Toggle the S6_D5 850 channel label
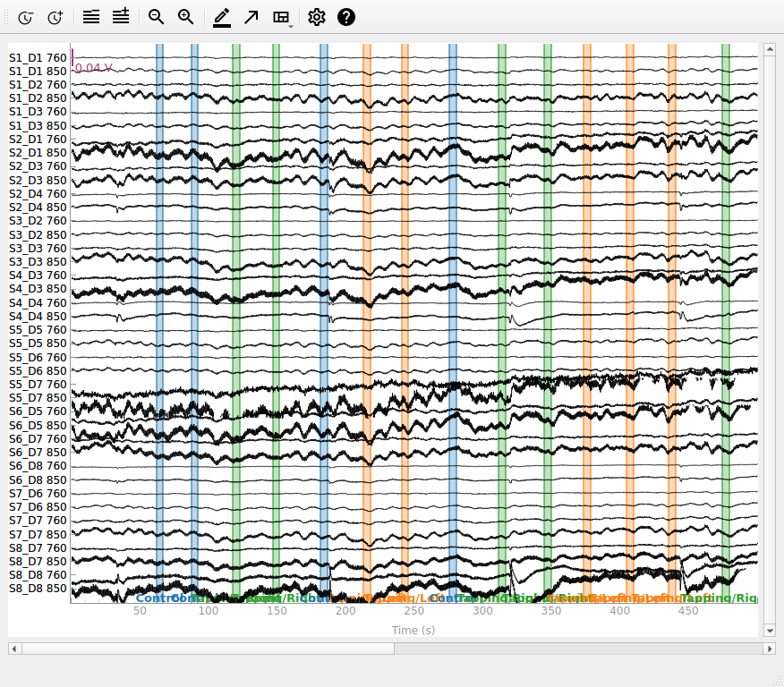 (x=38, y=425)
